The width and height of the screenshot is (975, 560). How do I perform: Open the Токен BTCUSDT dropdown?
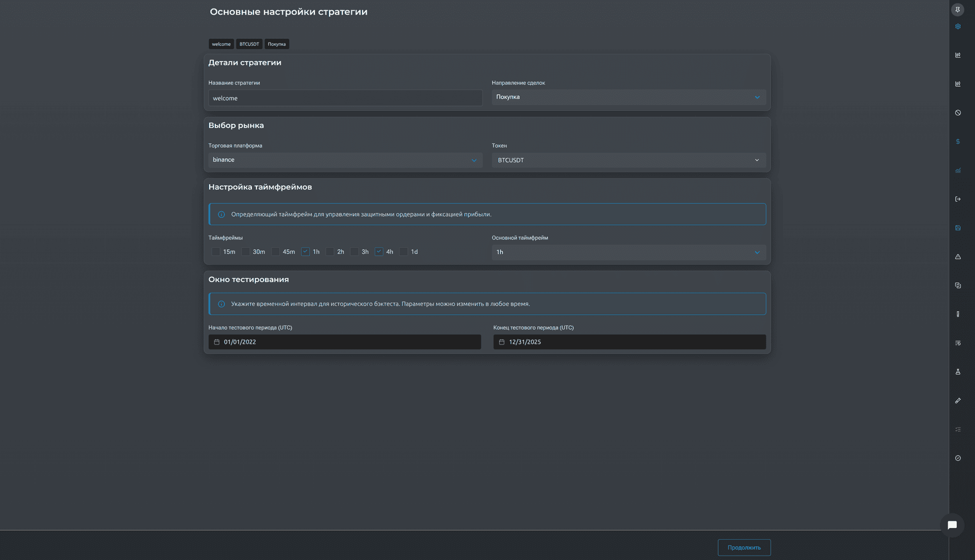pyautogui.click(x=629, y=160)
